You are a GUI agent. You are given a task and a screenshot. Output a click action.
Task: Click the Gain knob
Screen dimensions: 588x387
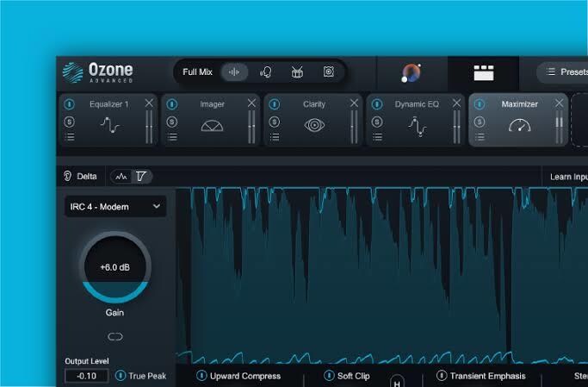coord(115,267)
